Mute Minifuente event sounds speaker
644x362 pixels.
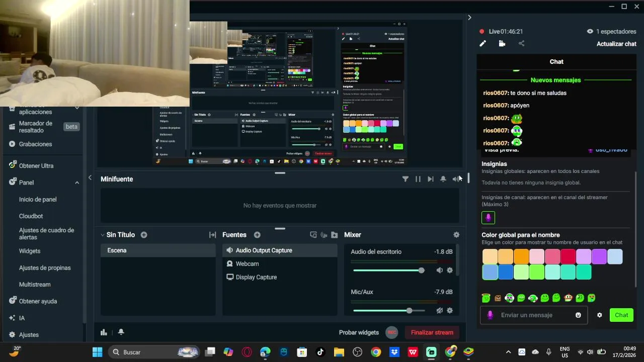[455, 179]
